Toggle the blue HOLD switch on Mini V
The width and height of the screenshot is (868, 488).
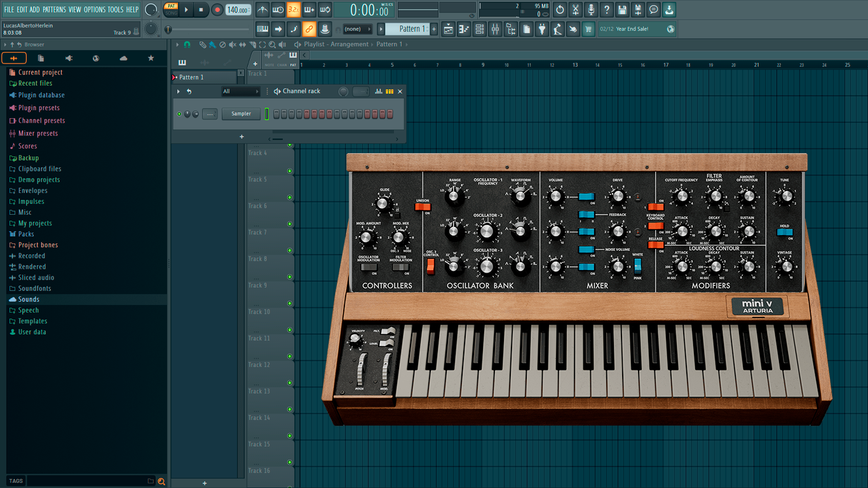point(785,232)
